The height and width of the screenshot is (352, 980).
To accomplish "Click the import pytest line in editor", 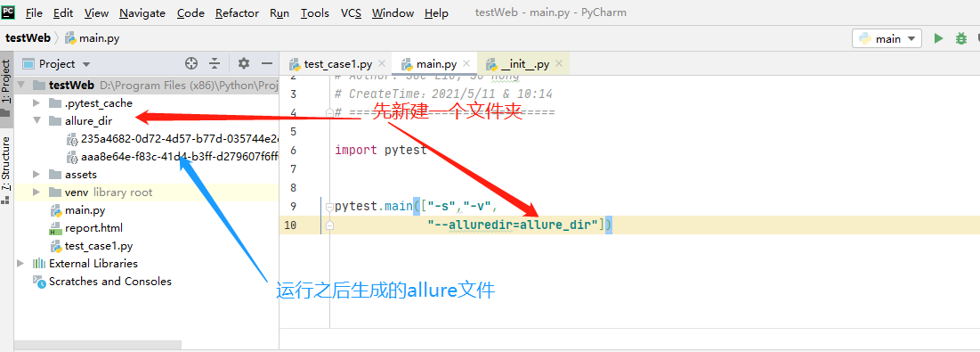I will click(x=381, y=150).
